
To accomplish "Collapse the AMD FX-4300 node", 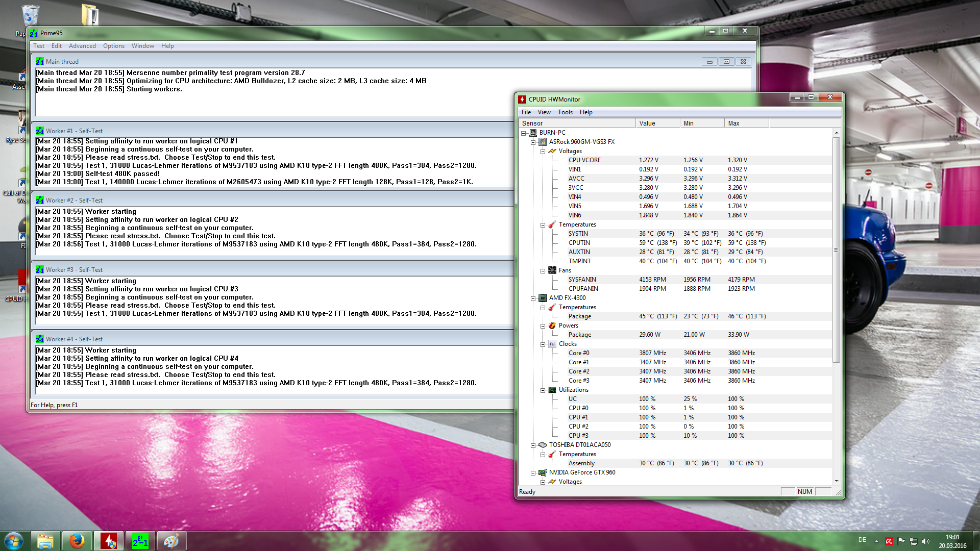I will tap(533, 298).
